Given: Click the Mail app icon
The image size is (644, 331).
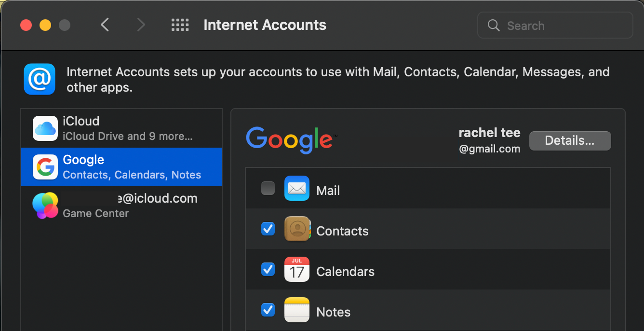Looking at the screenshot, I should (x=297, y=188).
